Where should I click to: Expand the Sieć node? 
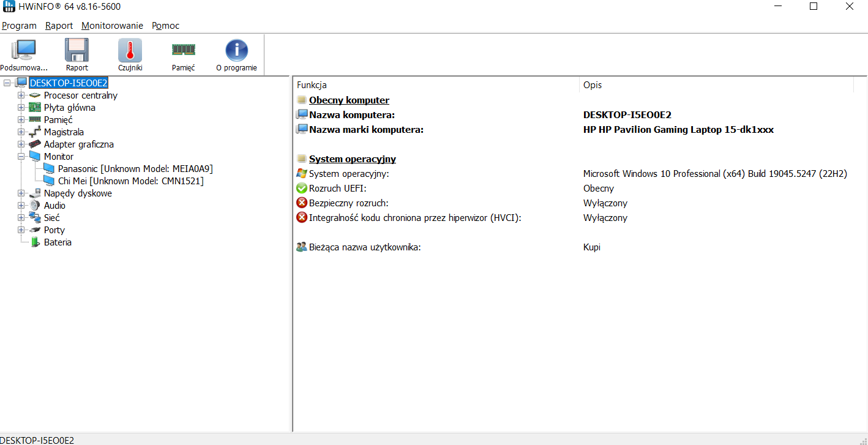[x=21, y=218]
